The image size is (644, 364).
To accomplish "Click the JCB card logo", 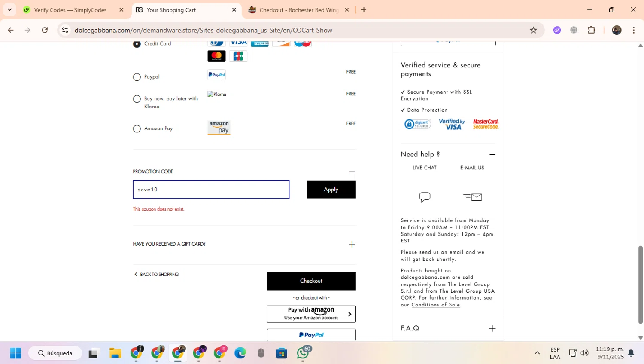I will (x=238, y=56).
